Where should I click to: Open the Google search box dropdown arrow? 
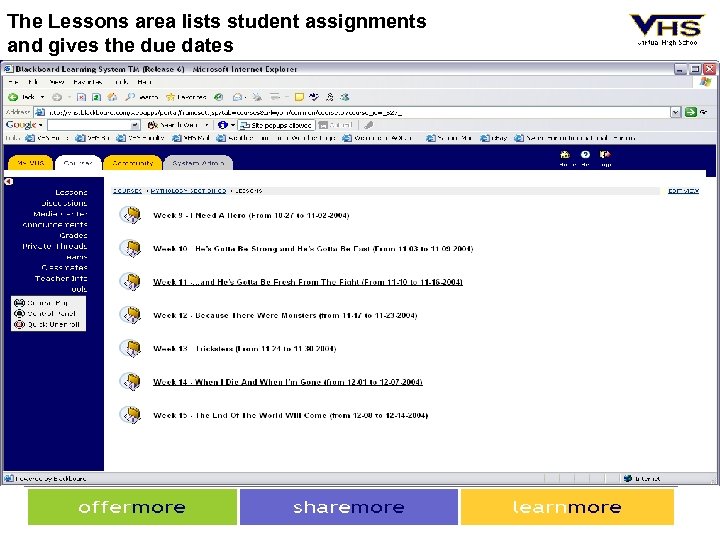pos(135,125)
